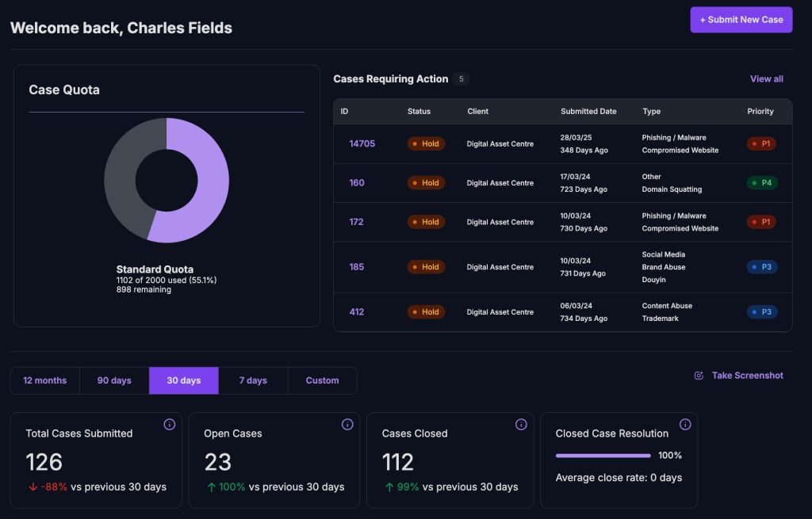This screenshot has height=519, width=812.
Task: Click the Take Screenshot button
Action: pyautogui.click(x=747, y=376)
